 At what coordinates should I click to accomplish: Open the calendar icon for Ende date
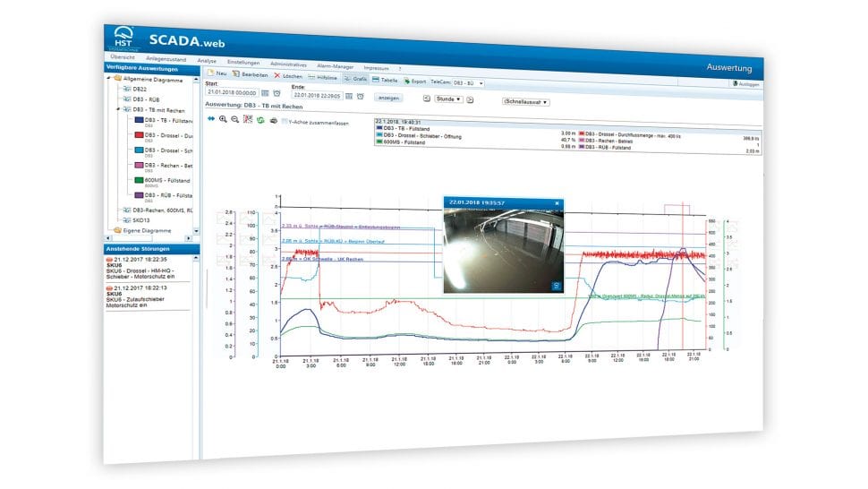pyautogui.click(x=349, y=97)
